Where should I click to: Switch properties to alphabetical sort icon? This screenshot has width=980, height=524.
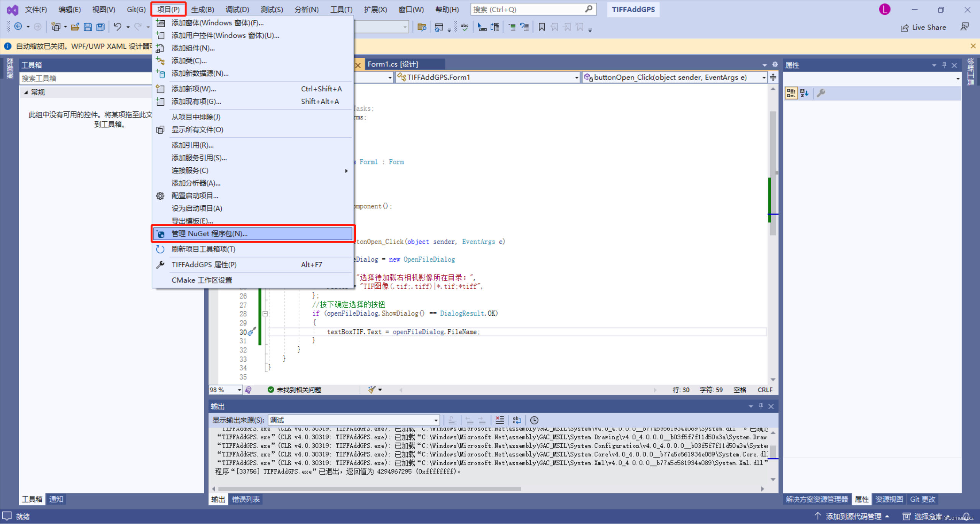(804, 93)
